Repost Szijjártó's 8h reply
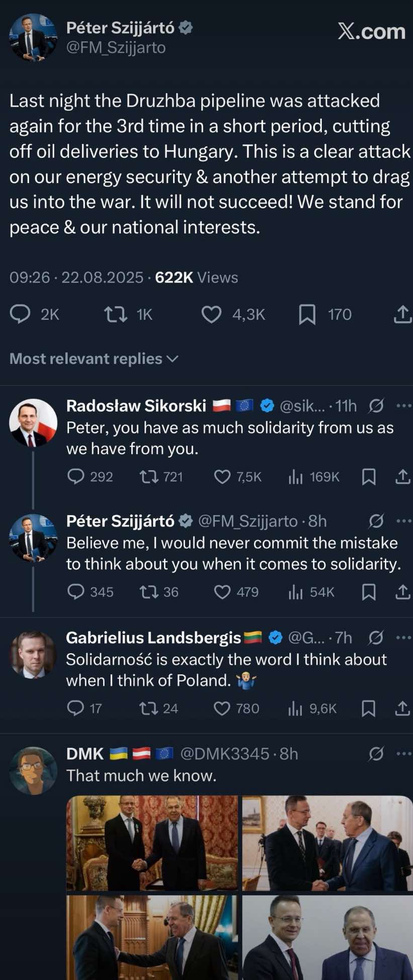 [x=149, y=592]
